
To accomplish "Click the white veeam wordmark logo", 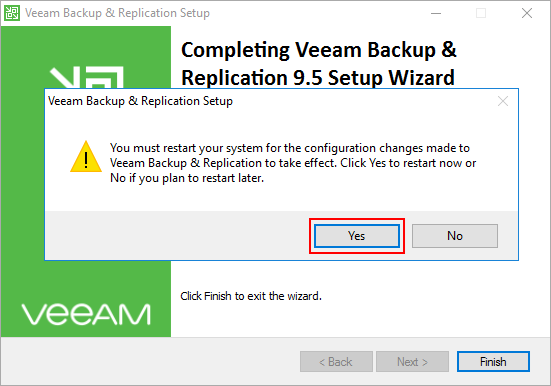I will (x=86, y=314).
